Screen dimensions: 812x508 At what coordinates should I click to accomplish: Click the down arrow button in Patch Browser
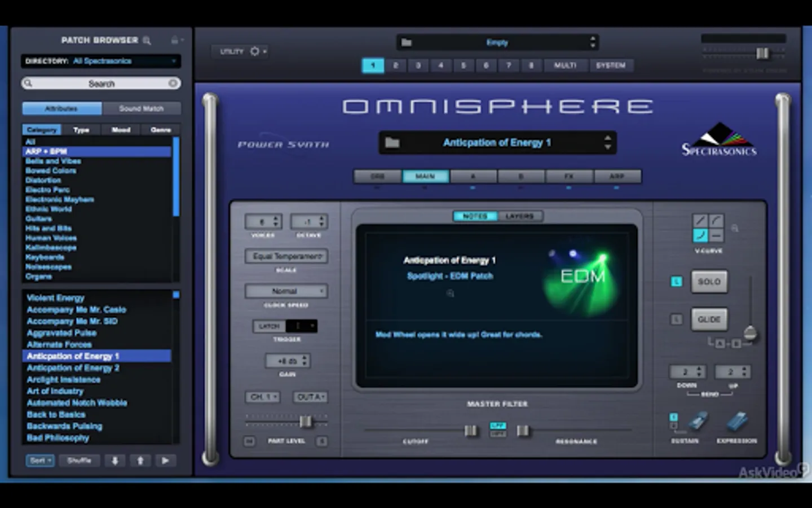(x=114, y=461)
